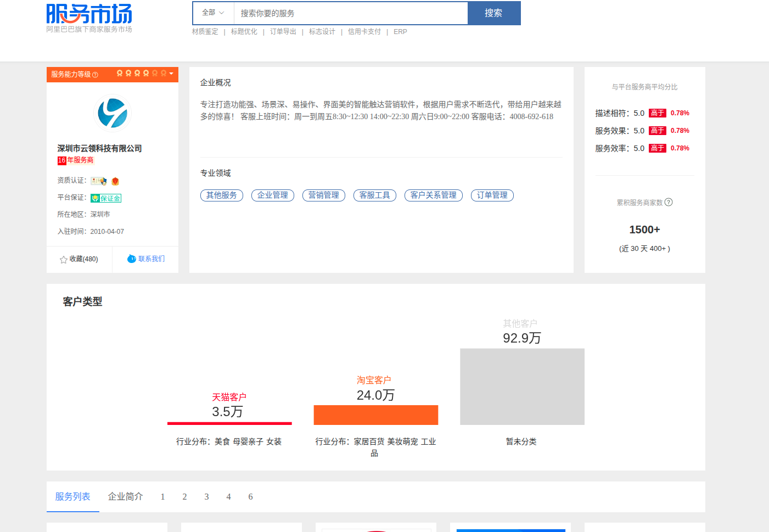769x532 pixels.
Task: Select tab number 4
Action: click(x=228, y=497)
